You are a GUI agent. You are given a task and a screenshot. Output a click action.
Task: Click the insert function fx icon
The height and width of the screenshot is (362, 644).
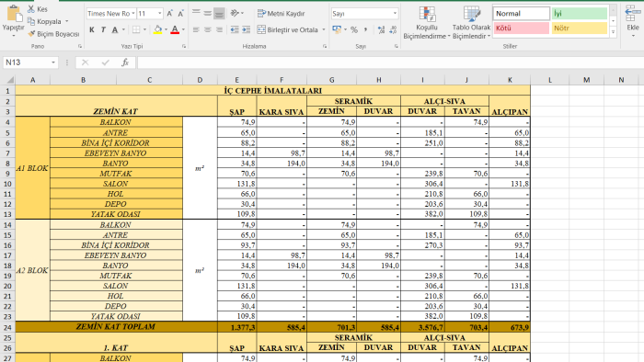pyautogui.click(x=125, y=62)
